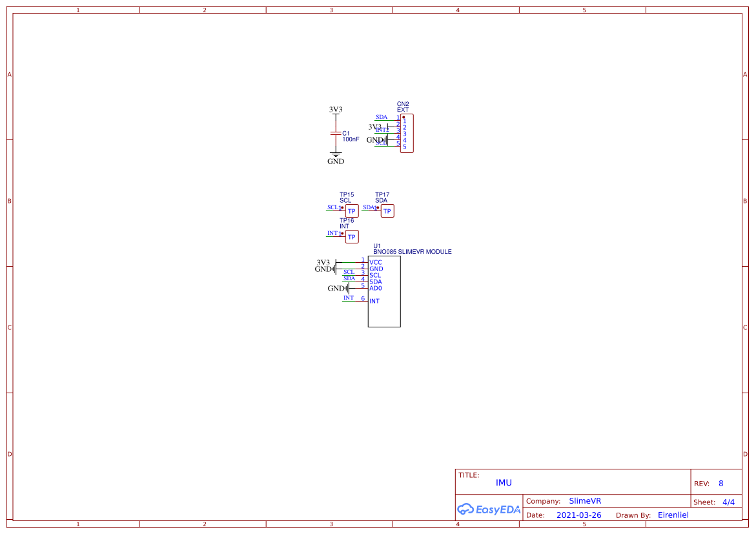Click the INT pin 6 on U1
This screenshot has width=756, height=534.
tap(374, 301)
